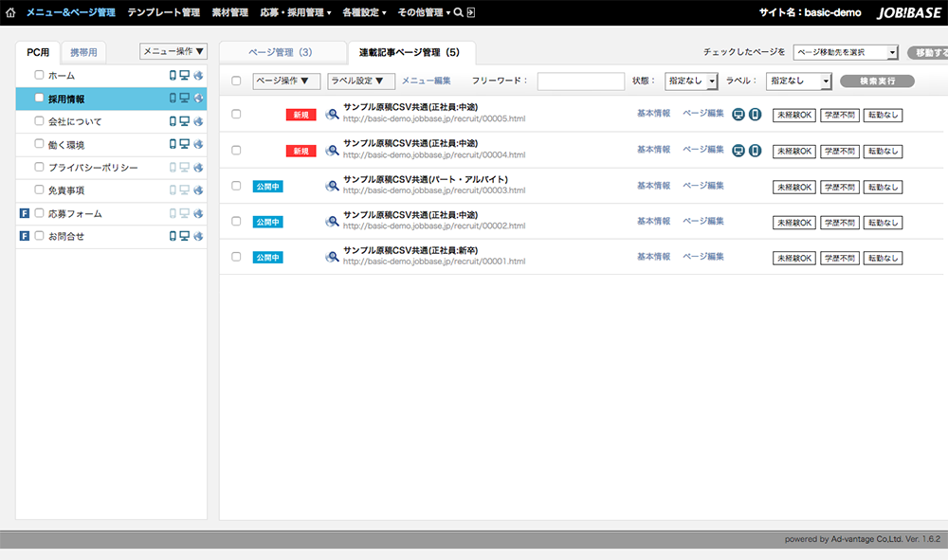Viewport: 948px width, 560px height.
Task: Click monitor icon in お問合せ row
Action: point(185,236)
